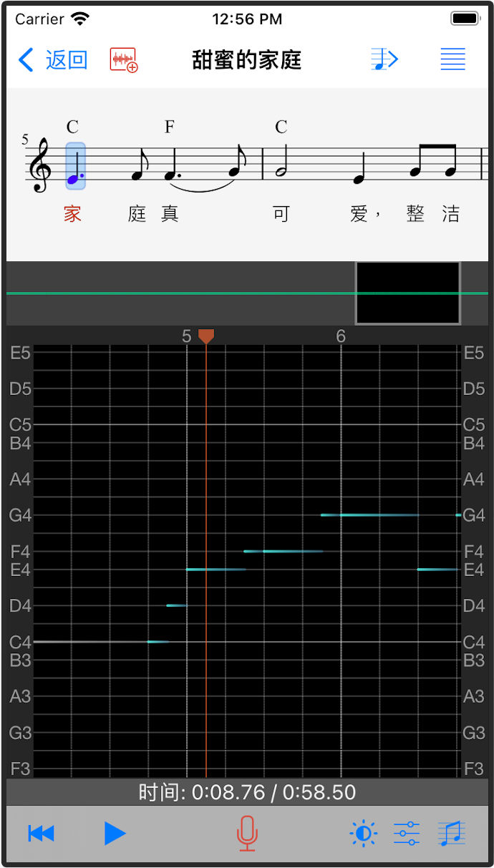The height and width of the screenshot is (868, 494).
Task: Tap the 时间 time display bar
Action: point(247,792)
